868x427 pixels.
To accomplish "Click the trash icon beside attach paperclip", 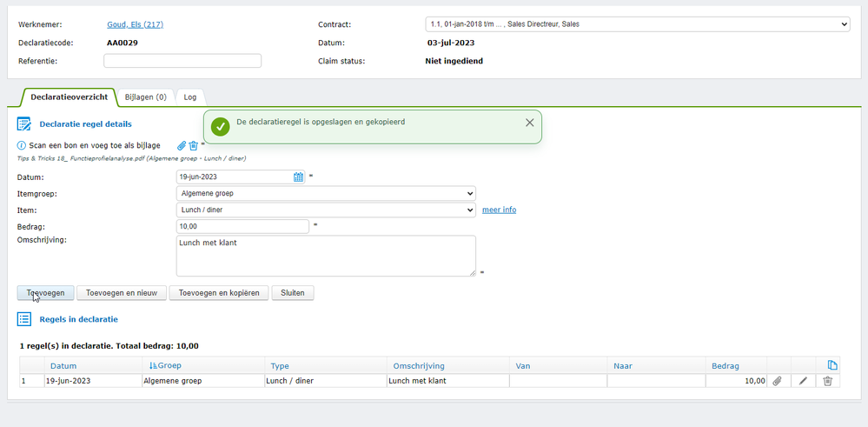I will pos(193,145).
